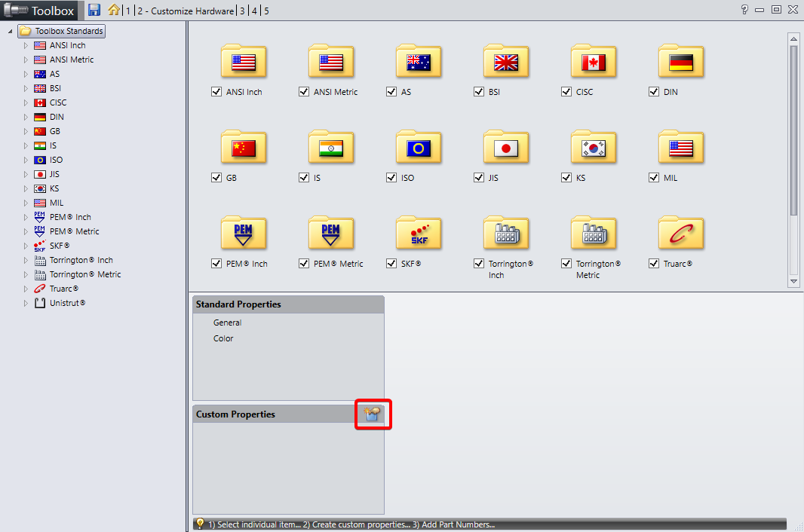Open the BSI British flag folder
This screenshot has height=532, width=804.
(505, 61)
